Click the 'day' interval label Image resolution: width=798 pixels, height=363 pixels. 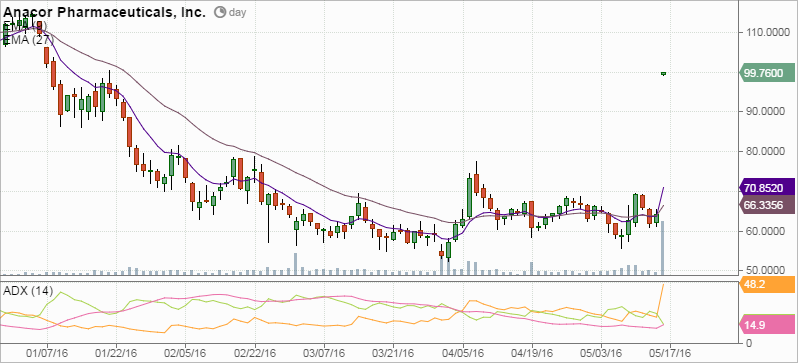click(x=237, y=13)
